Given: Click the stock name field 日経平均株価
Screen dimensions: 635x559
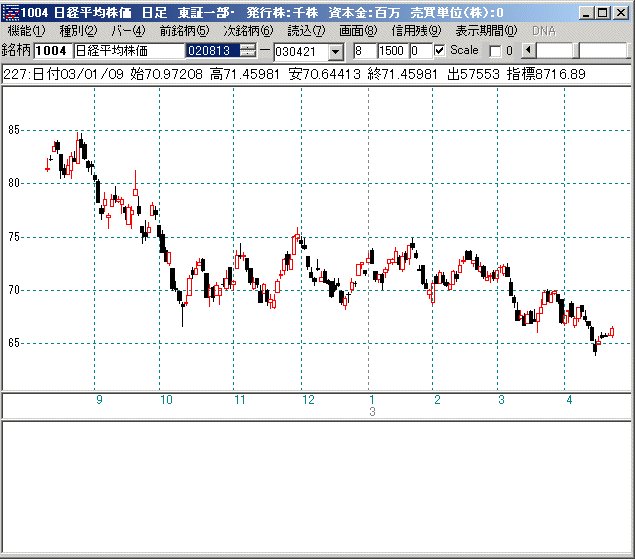Looking at the screenshot, I should [x=129, y=51].
